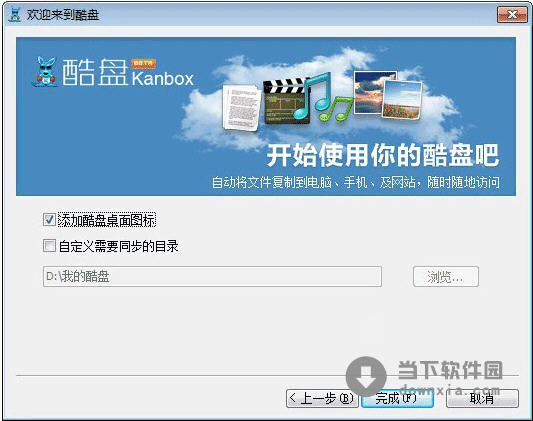Click the 完成(F) button

point(397,398)
